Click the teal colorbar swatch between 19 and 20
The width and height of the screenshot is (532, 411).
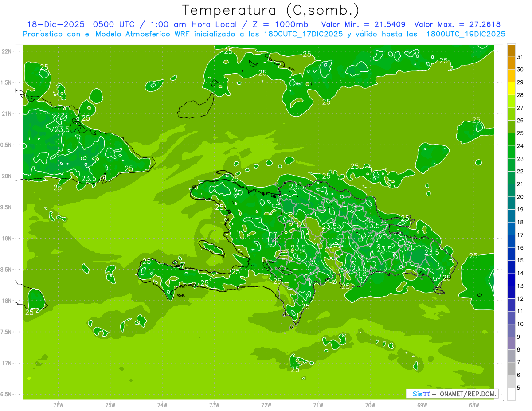point(511,204)
